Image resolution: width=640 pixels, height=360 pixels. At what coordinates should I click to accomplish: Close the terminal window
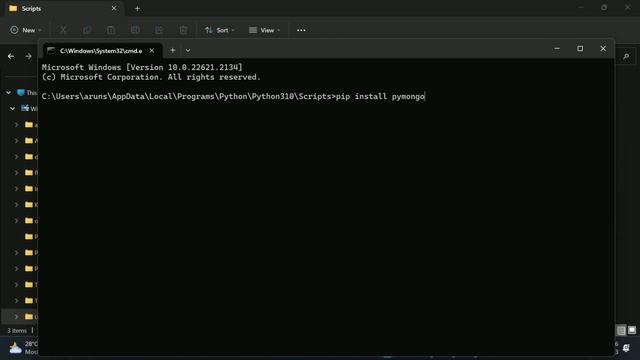coord(603,49)
